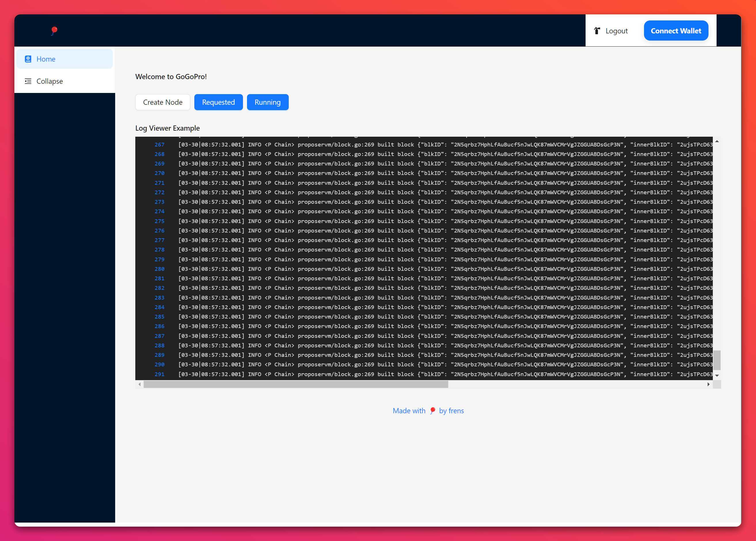Click the Create Node button
The height and width of the screenshot is (541, 756).
click(163, 102)
